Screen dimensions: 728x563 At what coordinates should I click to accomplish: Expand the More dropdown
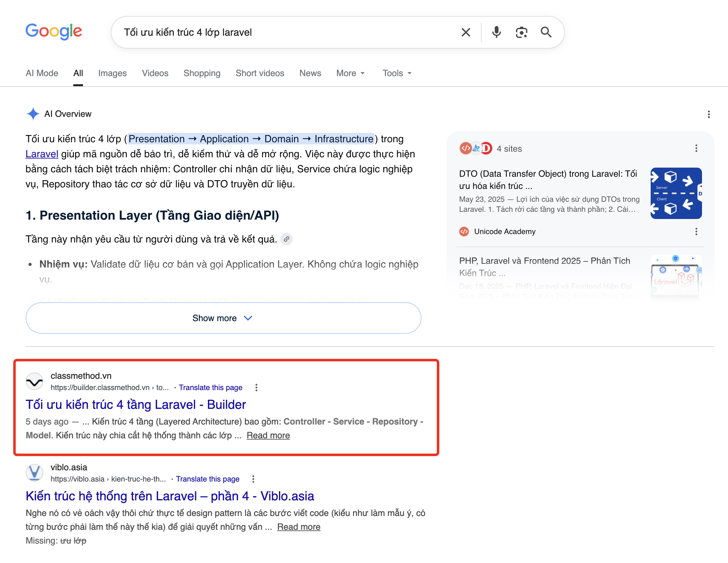pos(351,73)
